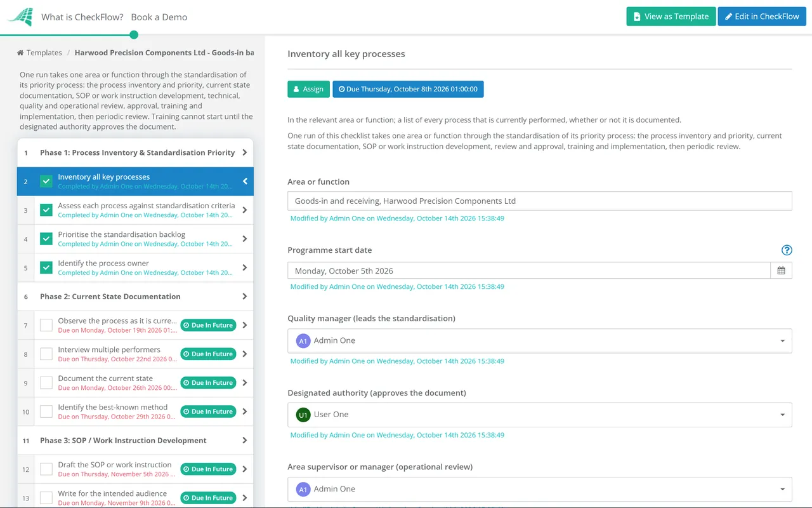Go to Templates breadcrumb
This screenshot has height=508, width=812.
pyautogui.click(x=44, y=53)
